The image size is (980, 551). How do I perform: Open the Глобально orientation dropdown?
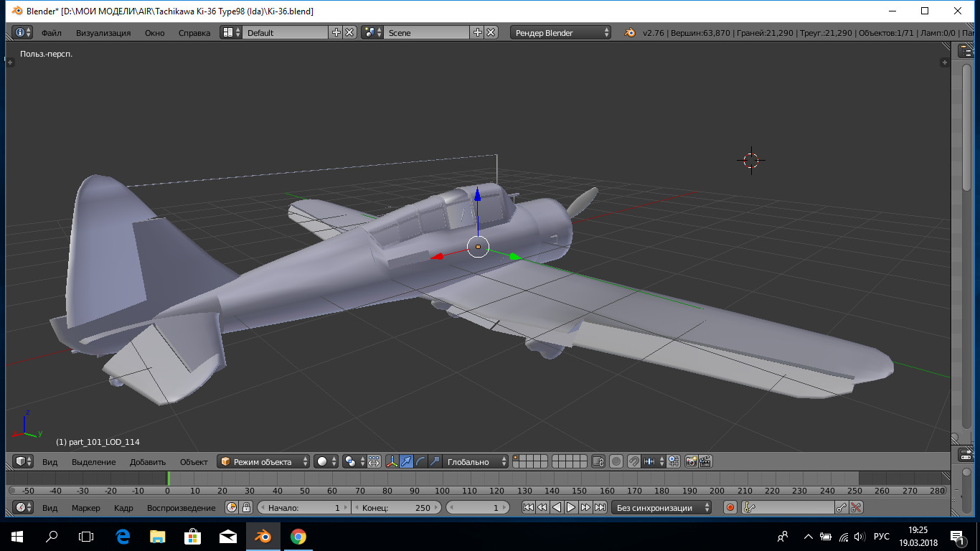(x=476, y=462)
